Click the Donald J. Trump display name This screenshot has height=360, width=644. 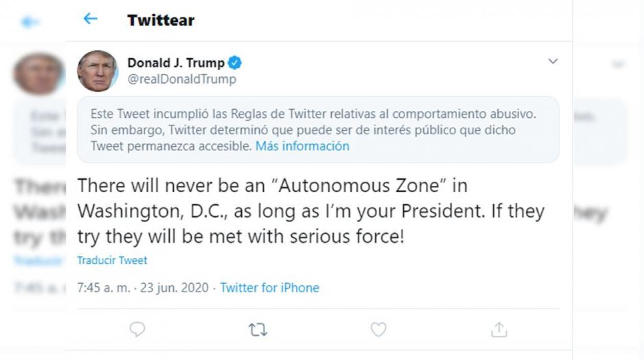pos(175,62)
